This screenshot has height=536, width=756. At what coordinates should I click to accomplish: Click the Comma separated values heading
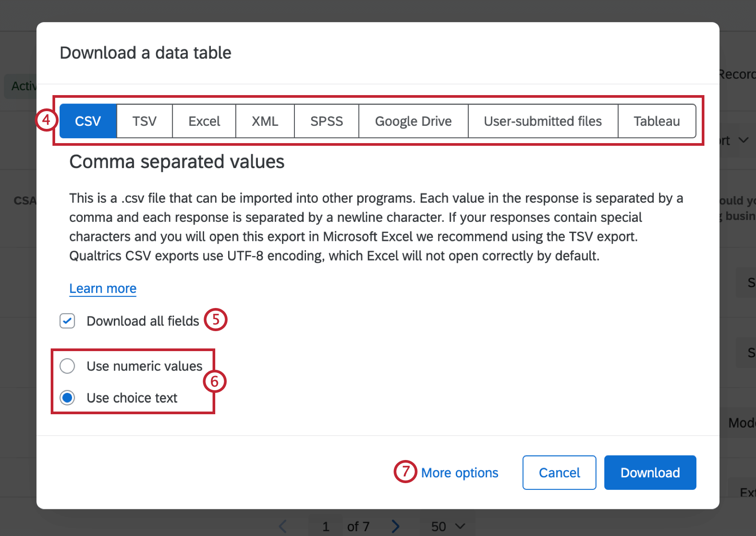(x=177, y=162)
